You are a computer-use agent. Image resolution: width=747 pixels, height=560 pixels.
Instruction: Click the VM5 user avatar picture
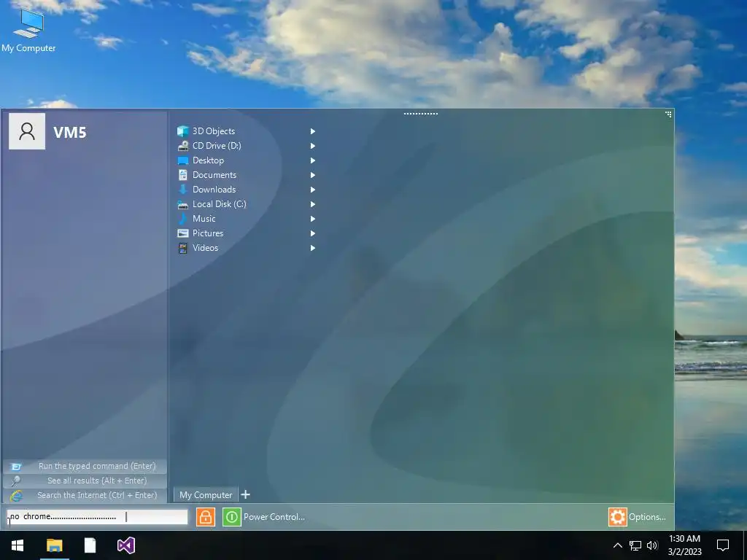coord(27,131)
